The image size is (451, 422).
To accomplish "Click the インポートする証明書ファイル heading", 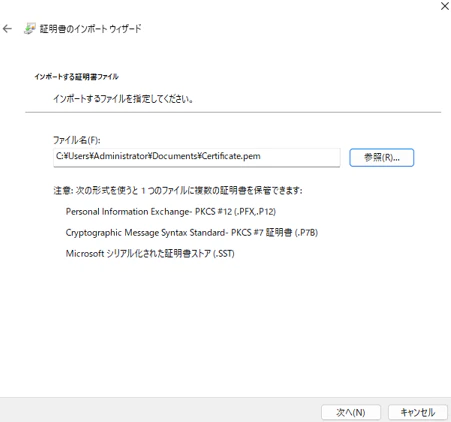I will [x=76, y=77].
